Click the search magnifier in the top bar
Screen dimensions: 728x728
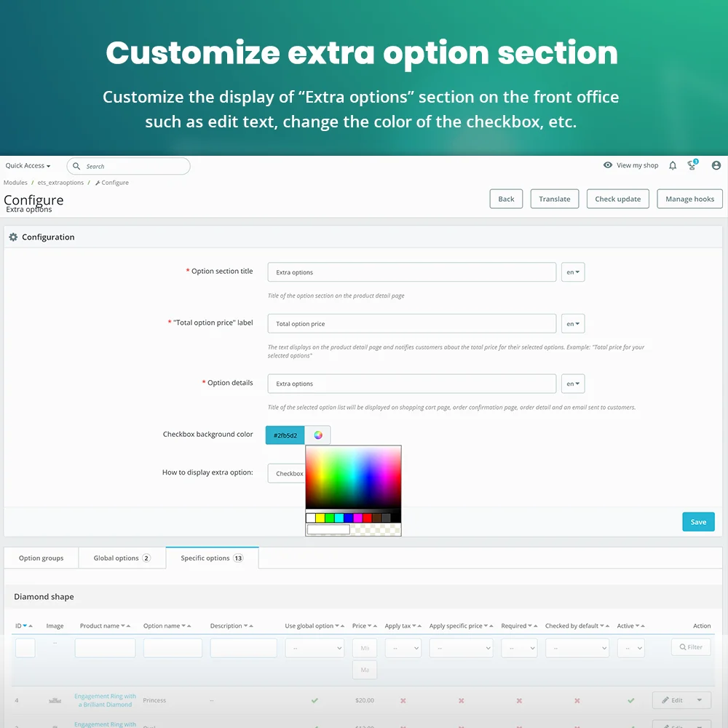tap(76, 166)
